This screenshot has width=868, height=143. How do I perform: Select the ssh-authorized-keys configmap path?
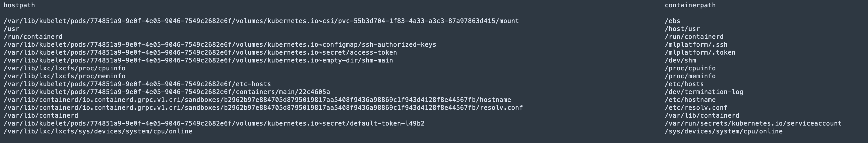point(220,44)
